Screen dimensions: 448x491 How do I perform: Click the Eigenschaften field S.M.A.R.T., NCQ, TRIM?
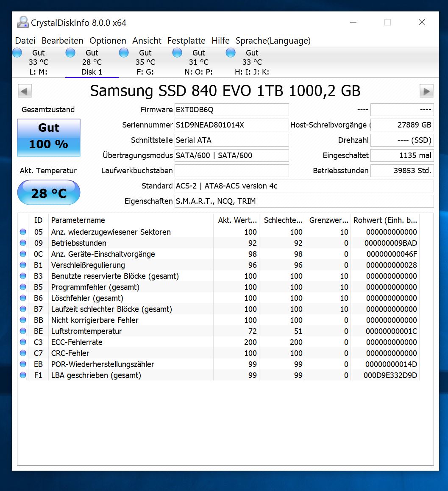coord(304,201)
